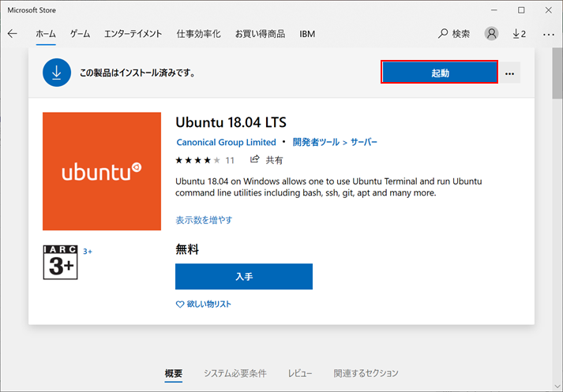Select the ホーム tab

coord(46,34)
